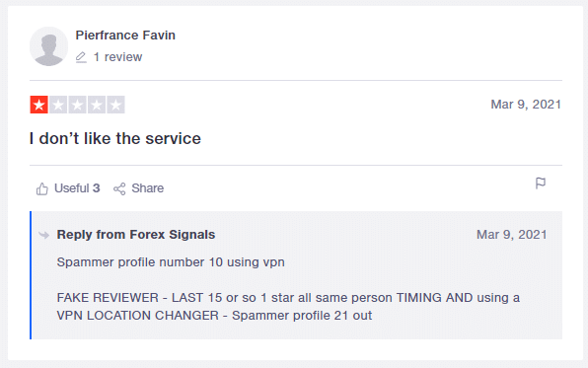Click the third grey star

click(77, 105)
